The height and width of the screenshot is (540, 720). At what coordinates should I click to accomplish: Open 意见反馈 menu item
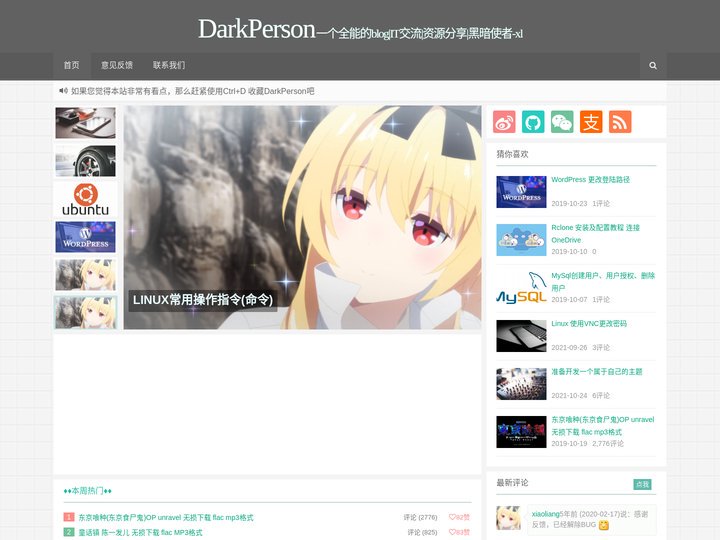117,66
